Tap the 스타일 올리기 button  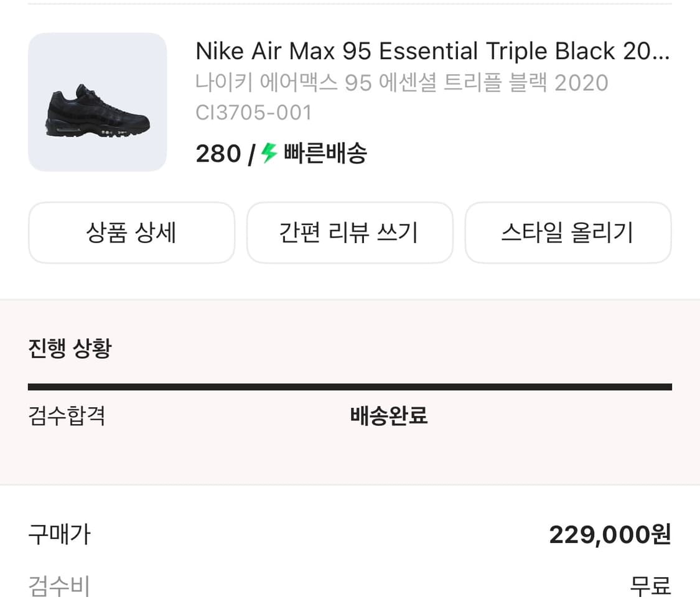click(x=567, y=233)
